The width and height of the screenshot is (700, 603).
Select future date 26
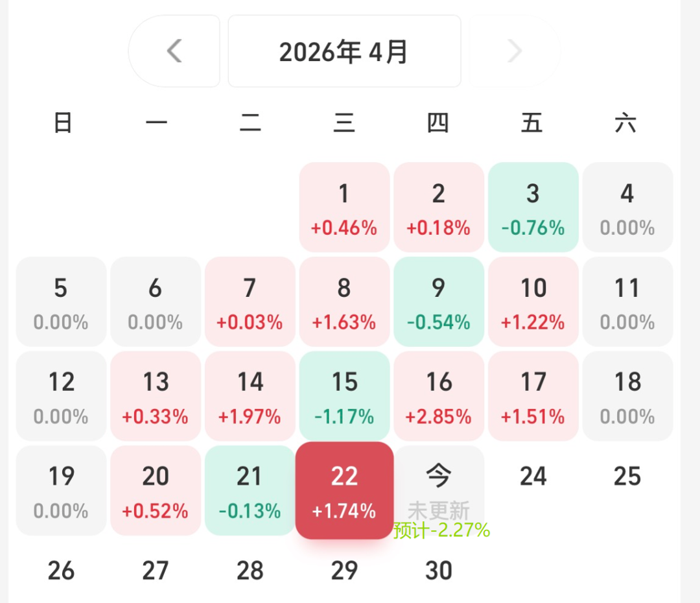[x=61, y=571]
